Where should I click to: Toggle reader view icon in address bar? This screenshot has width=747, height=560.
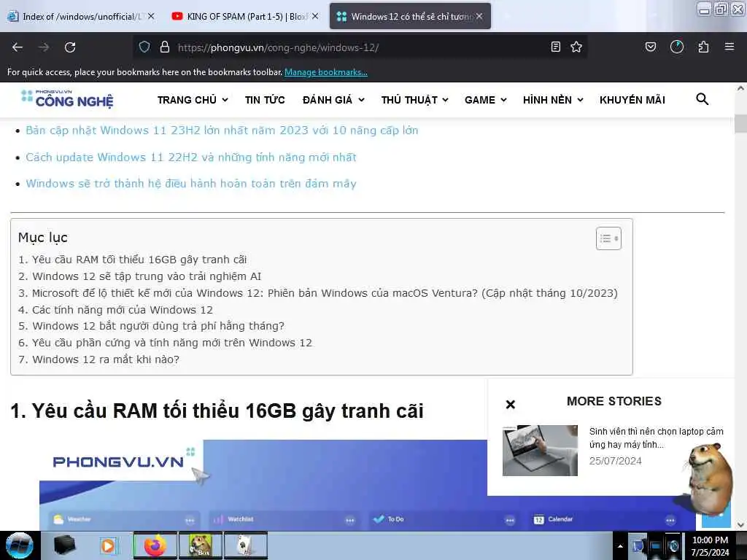(x=555, y=47)
